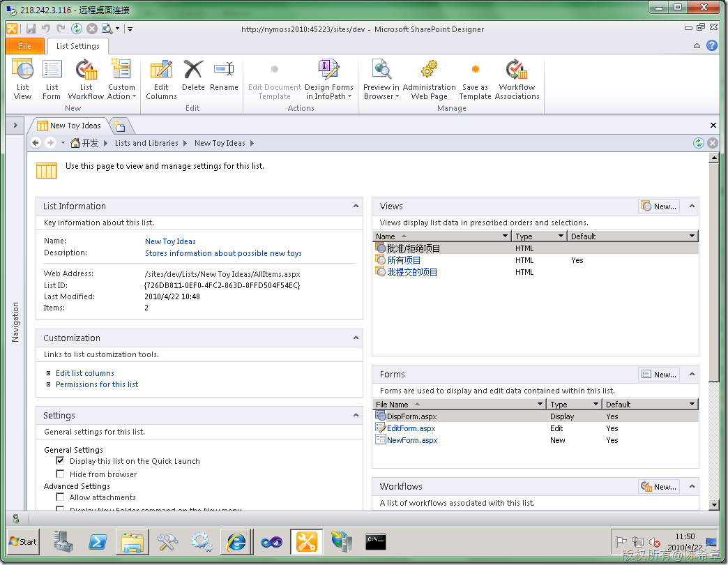Check Hide from browser option
The image size is (728, 565).
tap(60, 474)
